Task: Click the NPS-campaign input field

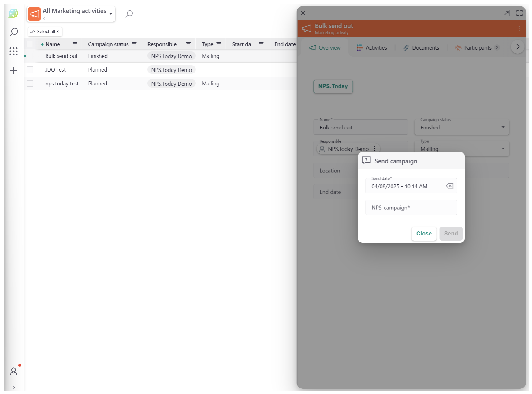Action: point(411,207)
